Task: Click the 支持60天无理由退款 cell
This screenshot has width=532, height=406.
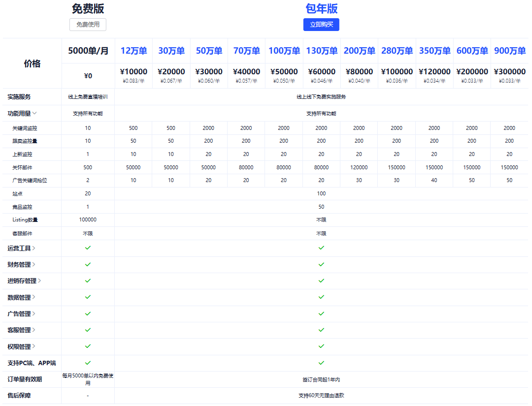Action: pos(321,396)
